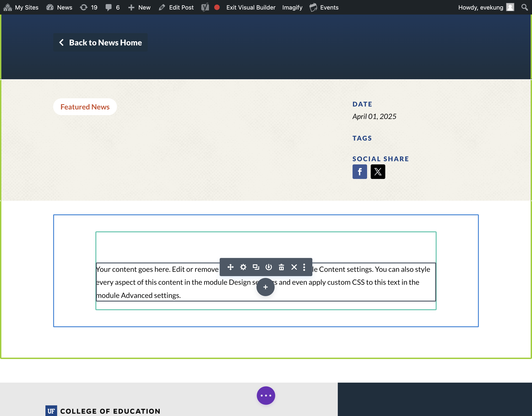View 19 pending updates
532x416 pixels.
88,7
